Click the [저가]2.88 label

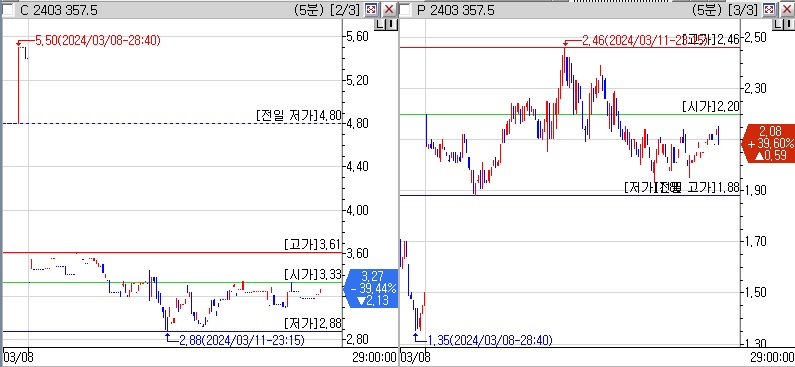313,323
